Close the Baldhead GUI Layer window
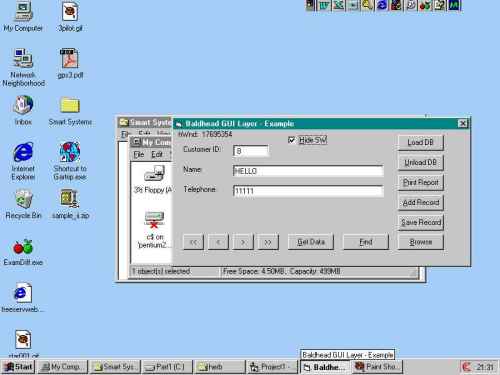Screen dimensions: 500x375 463,124
